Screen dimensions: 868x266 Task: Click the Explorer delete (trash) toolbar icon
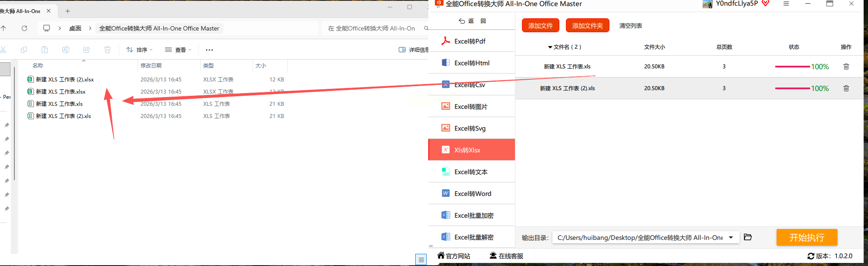108,50
